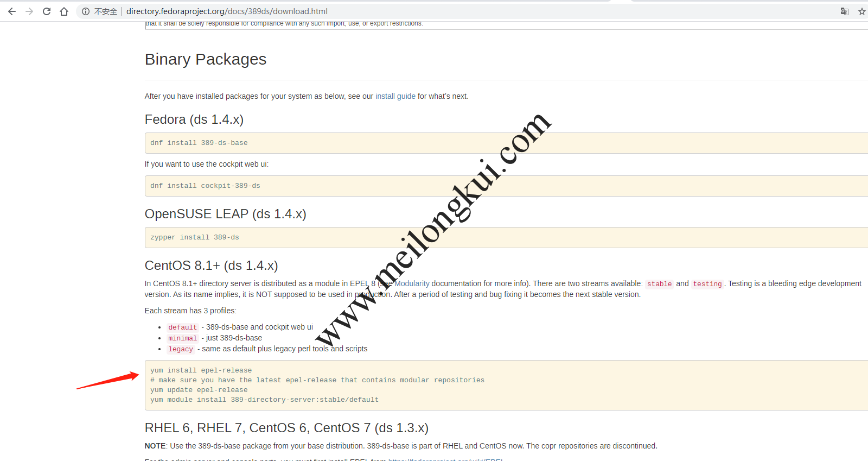This screenshot has width=868, height=461.
Task: Click the zypper install 389-ds command
Action: (195, 237)
